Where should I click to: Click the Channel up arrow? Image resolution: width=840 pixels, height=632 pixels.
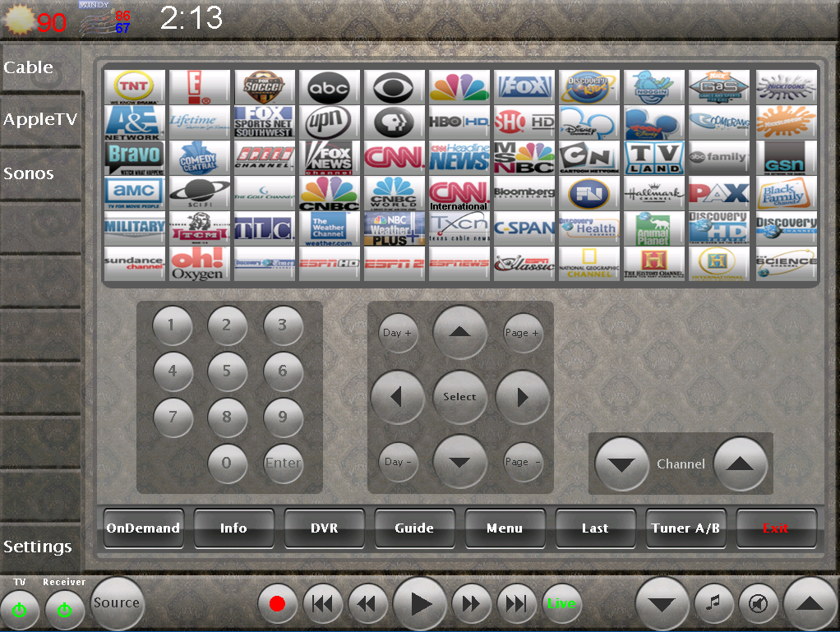tap(740, 464)
